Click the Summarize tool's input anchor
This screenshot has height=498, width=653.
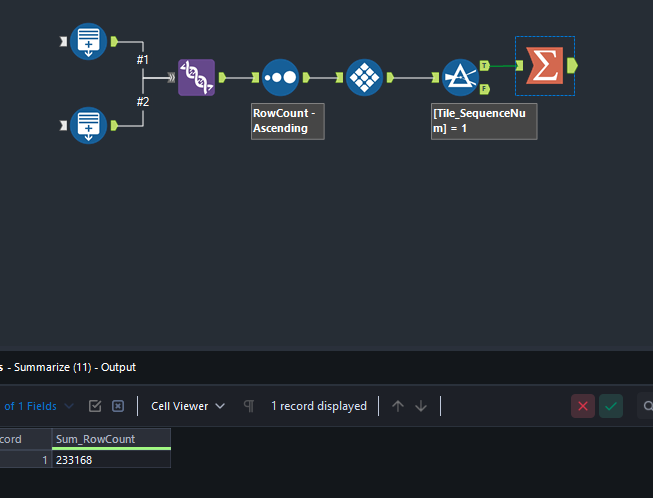(519, 65)
